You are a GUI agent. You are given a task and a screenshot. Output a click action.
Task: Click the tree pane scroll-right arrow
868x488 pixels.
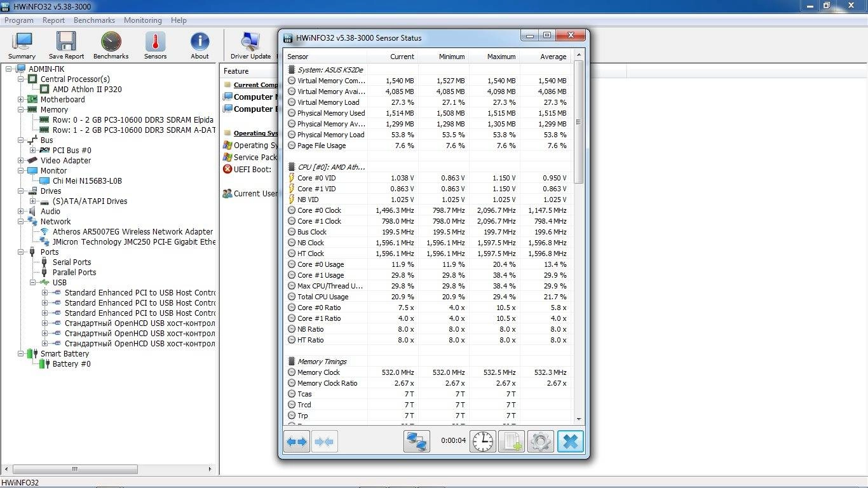pos(210,470)
